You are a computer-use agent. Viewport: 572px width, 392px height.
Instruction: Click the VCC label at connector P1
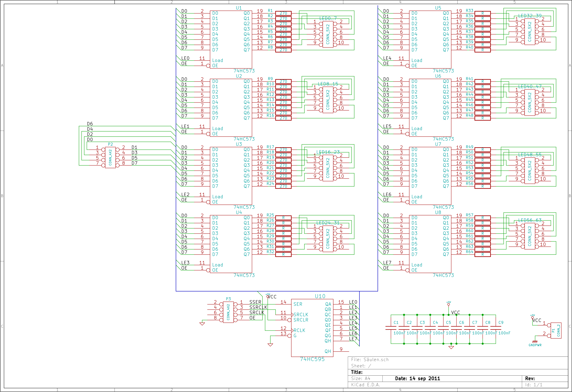pyautogui.click(x=537, y=320)
